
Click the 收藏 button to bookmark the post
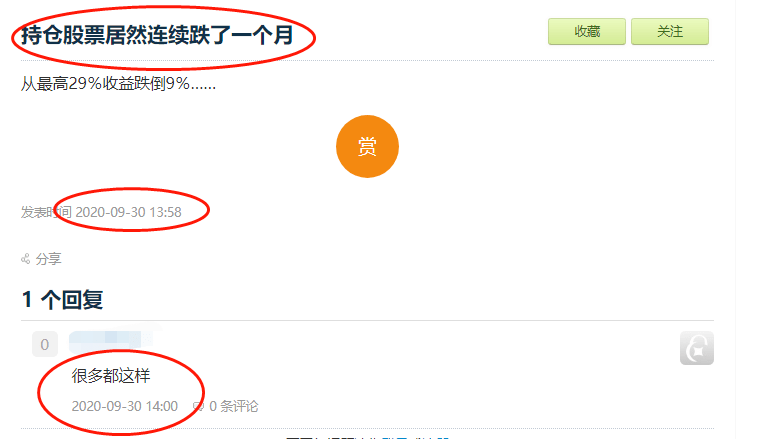pos(587,31)
